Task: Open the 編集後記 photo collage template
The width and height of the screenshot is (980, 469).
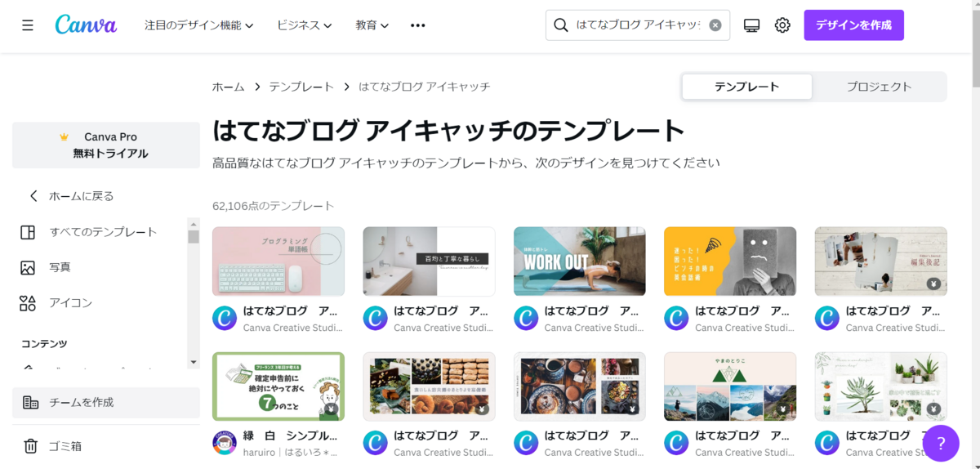Action: (x=881, y=261)
